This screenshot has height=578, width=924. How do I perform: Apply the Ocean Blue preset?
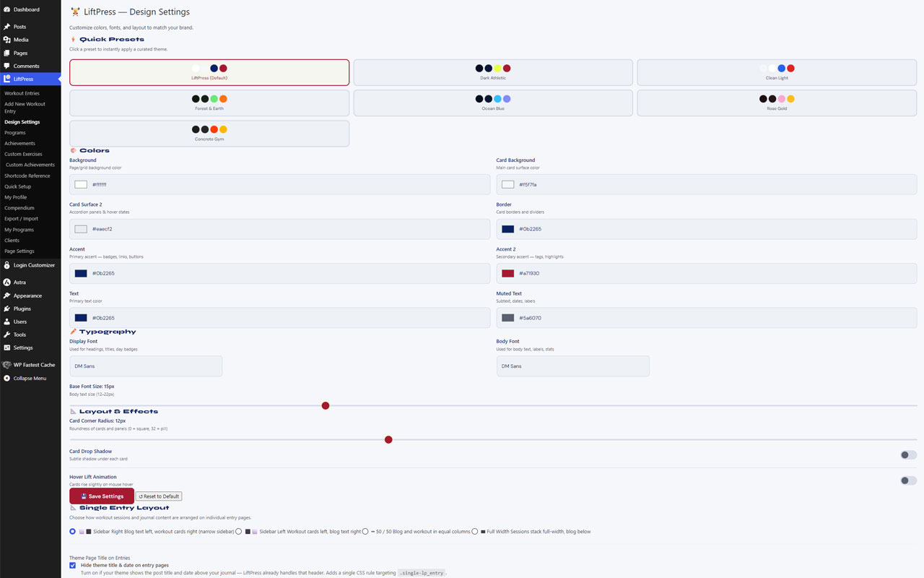[493, 103]
